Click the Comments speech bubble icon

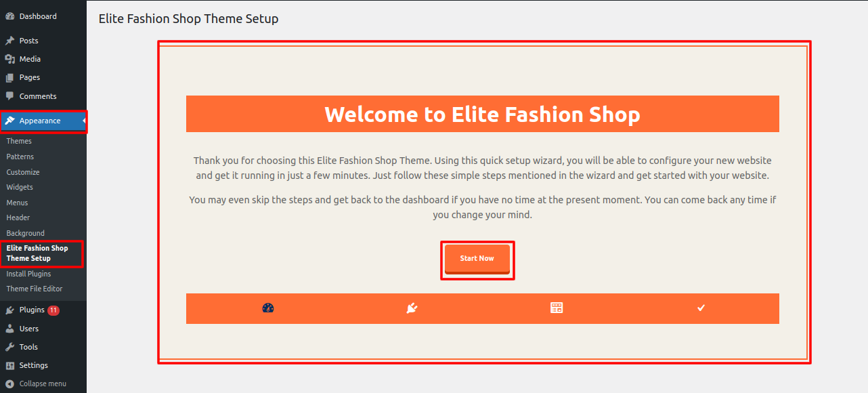pos(9,96)
